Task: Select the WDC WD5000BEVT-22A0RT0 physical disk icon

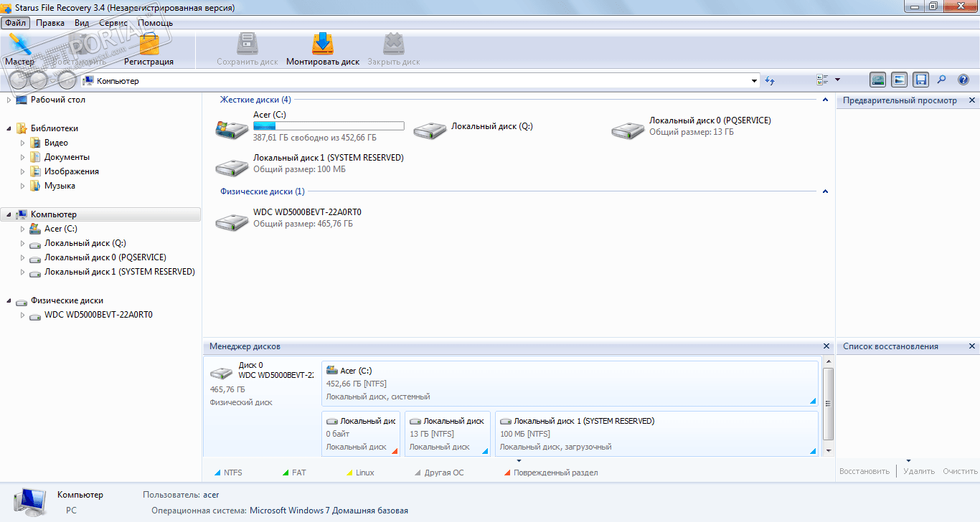Action: click(x=231, y=221)
